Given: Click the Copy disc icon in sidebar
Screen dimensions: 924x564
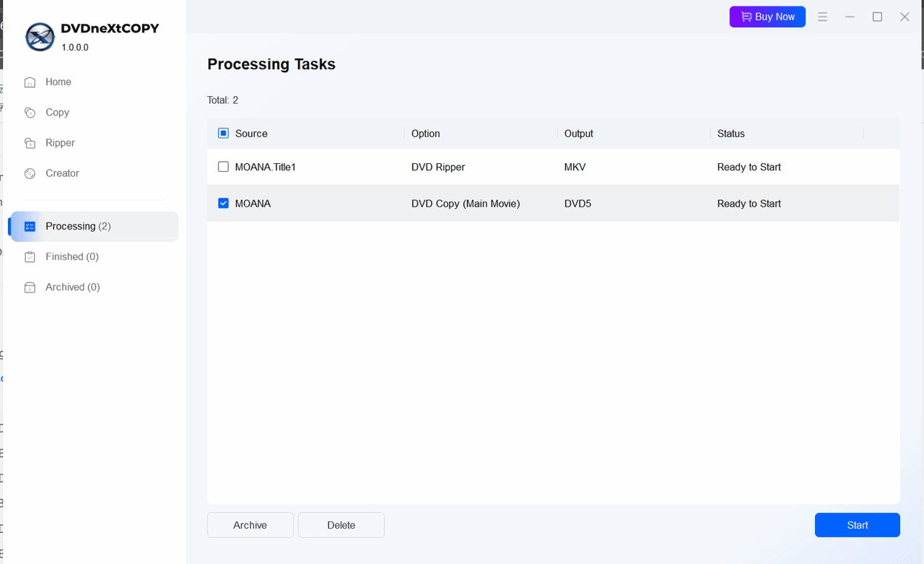Looking at the screenshot, I should [30, 113].
